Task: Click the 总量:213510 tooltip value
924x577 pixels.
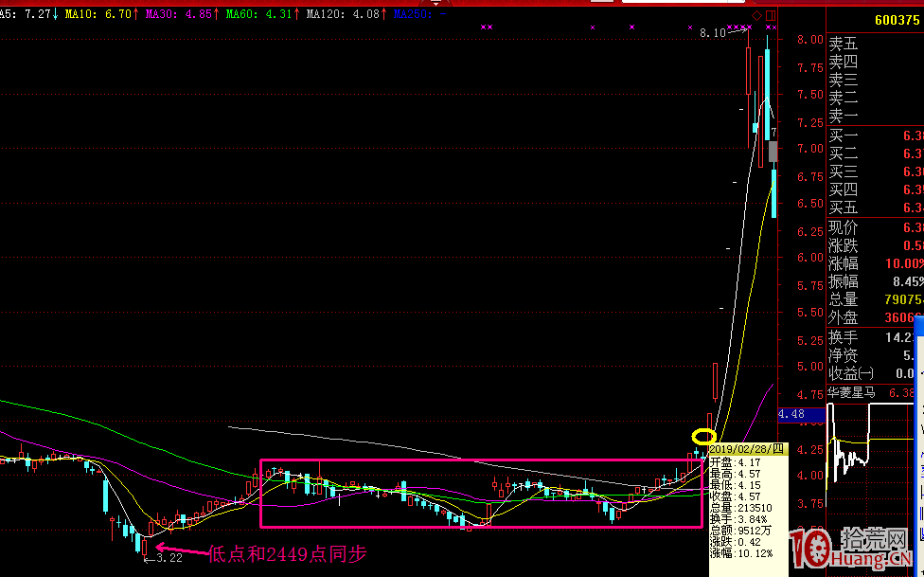Action: (740, 508)
